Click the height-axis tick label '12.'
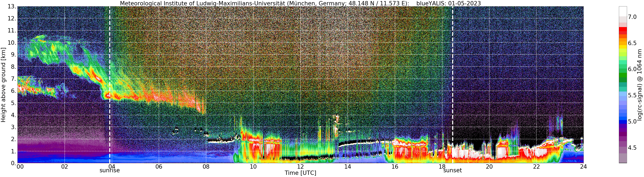 point(12,18)
